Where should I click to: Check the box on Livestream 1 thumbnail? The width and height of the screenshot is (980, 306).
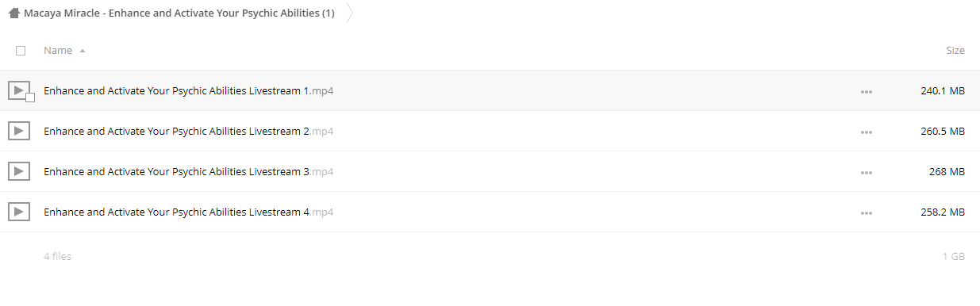pyautogui.click(x=30, y=98)
